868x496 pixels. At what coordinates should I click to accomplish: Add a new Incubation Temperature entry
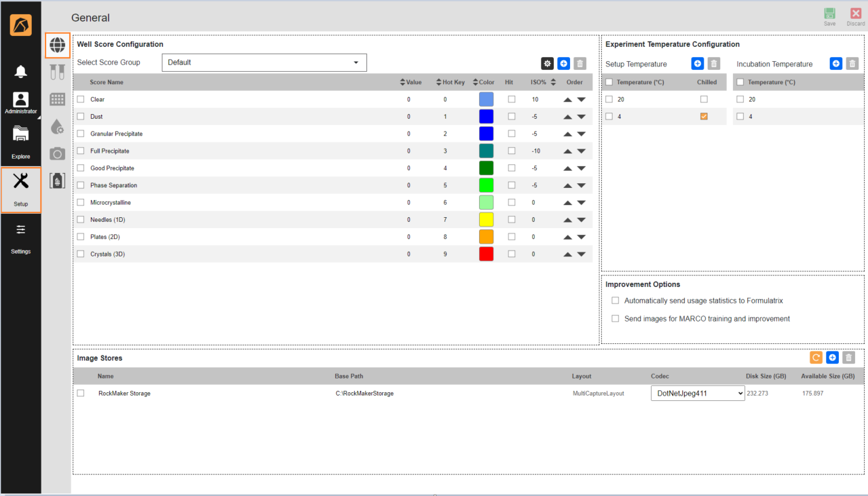pyautogui.click(x=836, y=64)
